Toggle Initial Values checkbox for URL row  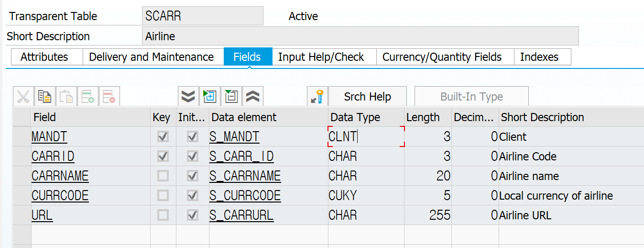[193, 215]
